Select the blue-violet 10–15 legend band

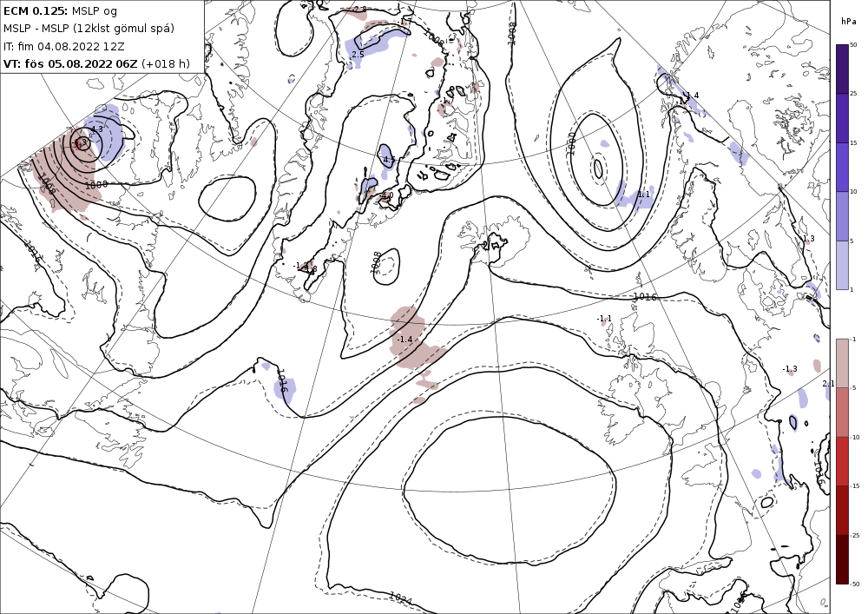pyautogui.click(x=842, y=168)
